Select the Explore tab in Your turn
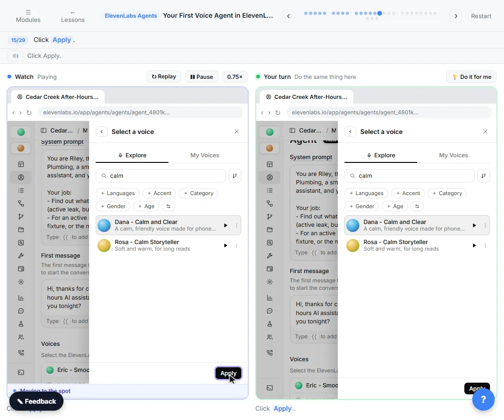 click(381, 155)
